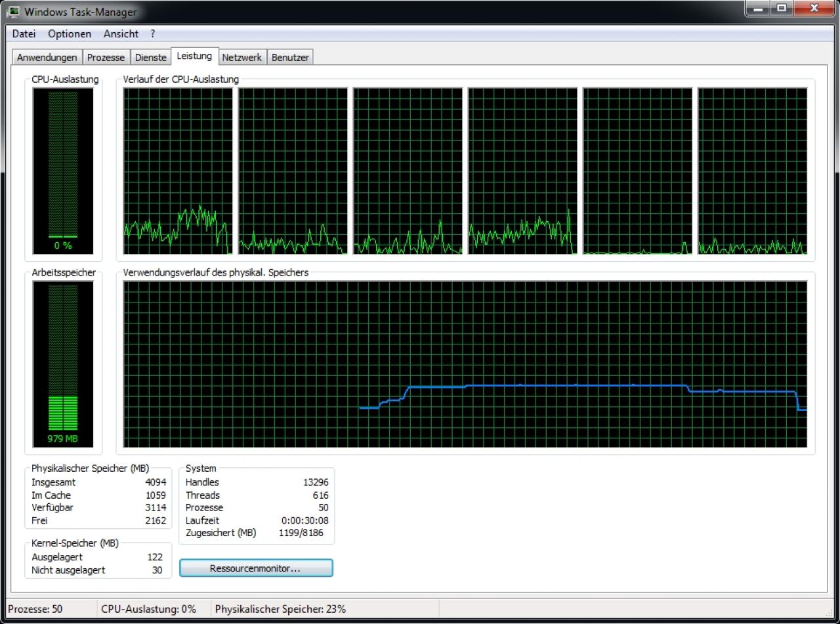Click the Arbeitsspeicher gauge showing 979 MB

(63, 365)
